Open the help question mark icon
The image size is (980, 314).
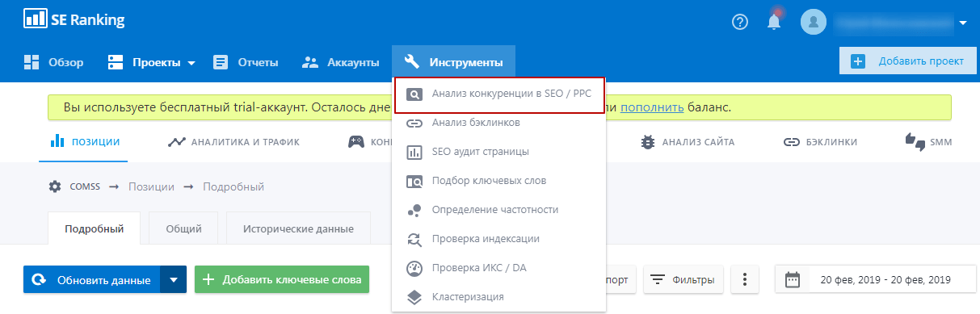740,22
